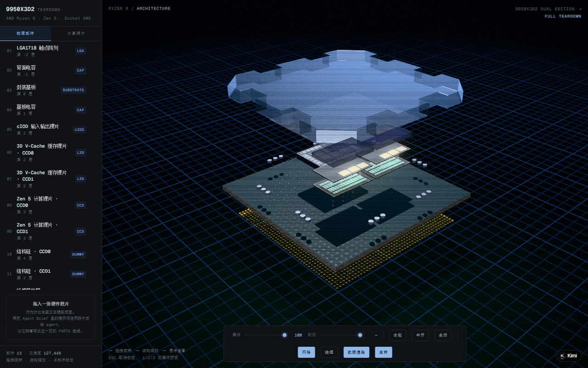Click the CCD badge on Zen 5 CCD1 row
The image size is (588, 368).
(x=80, y=231)
